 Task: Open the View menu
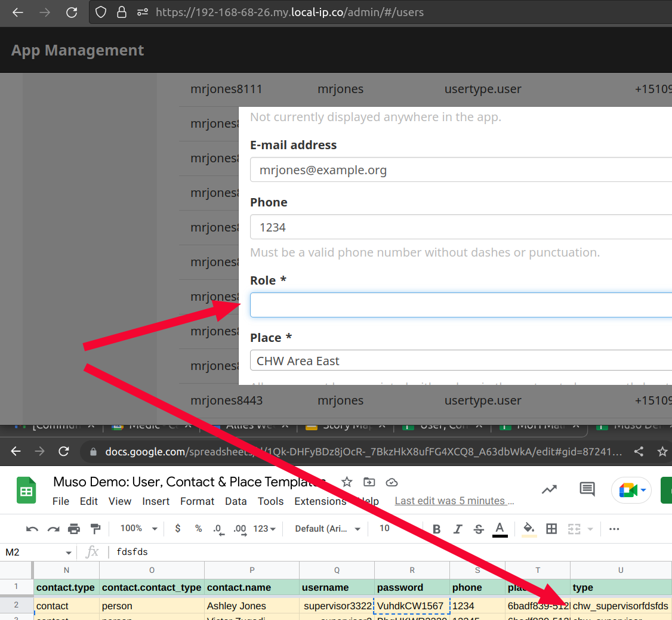tap(119, 501)
